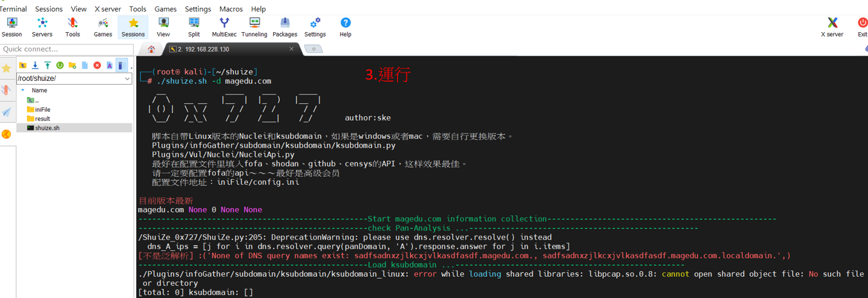868x298 pixels.
Task: Click the Split terminal toolbar button
Action: (x=194, y=27)
